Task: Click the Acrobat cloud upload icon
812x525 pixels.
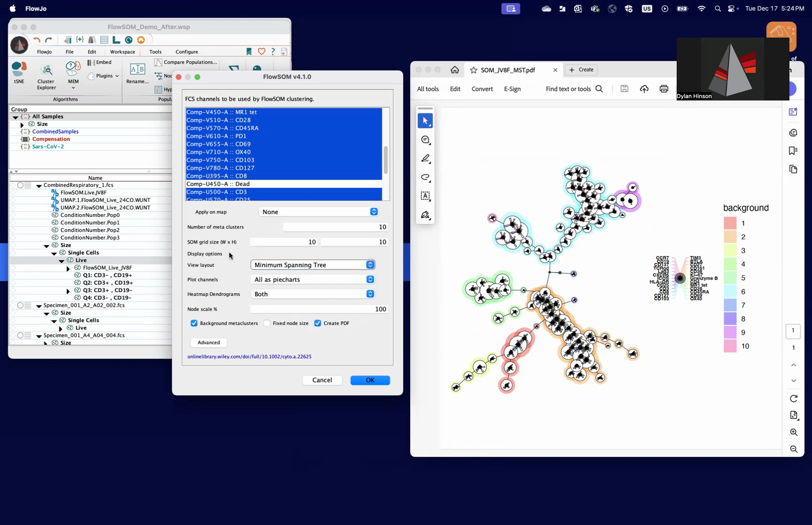Action: (x=644, y=89)
